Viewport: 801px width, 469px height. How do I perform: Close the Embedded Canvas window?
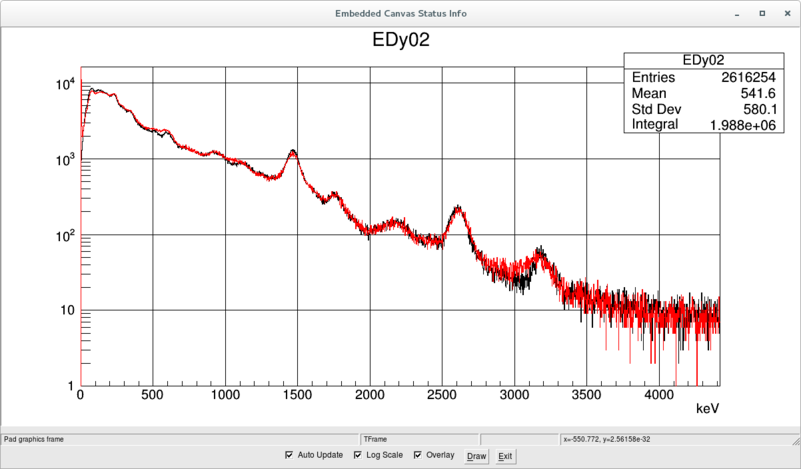click(x=787, y=13)
